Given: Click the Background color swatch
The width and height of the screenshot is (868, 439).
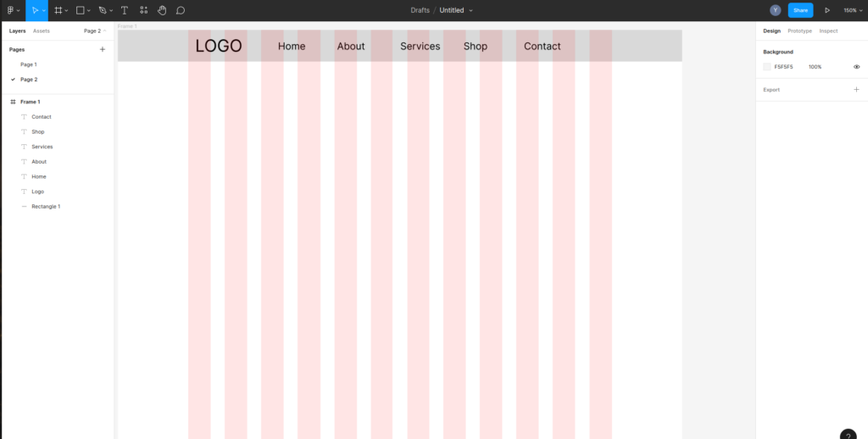Looking at the screenshot, I should click(x=767, y=66).
